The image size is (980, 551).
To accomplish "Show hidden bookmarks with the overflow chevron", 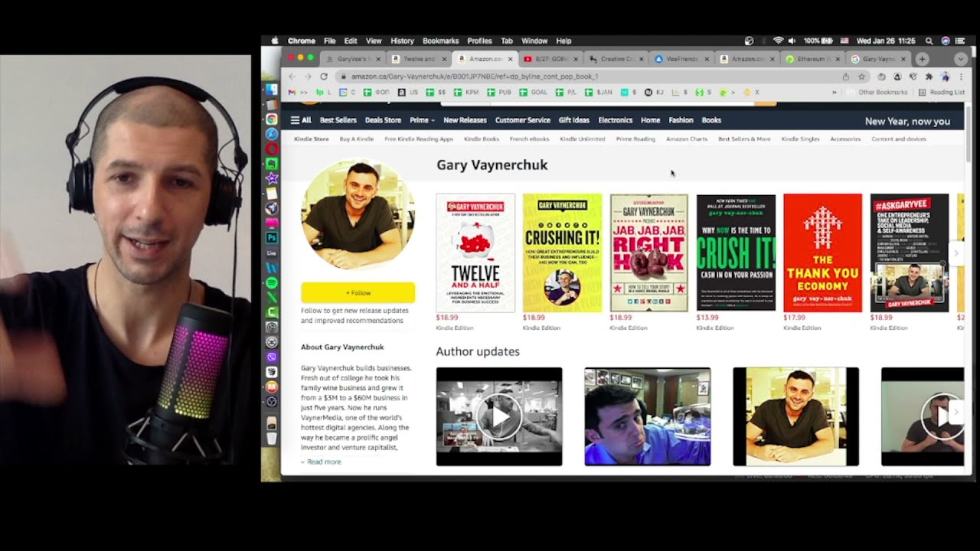I will tap(834, 92).
